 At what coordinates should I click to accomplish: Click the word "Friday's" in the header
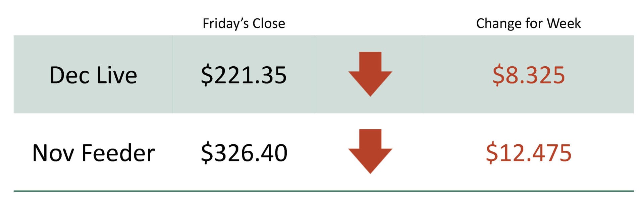pyautogui.click(x=225, y=23)
